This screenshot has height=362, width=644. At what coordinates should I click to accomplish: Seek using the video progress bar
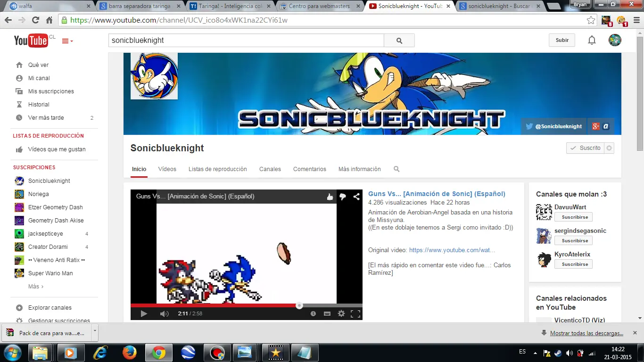pos(247,305)
